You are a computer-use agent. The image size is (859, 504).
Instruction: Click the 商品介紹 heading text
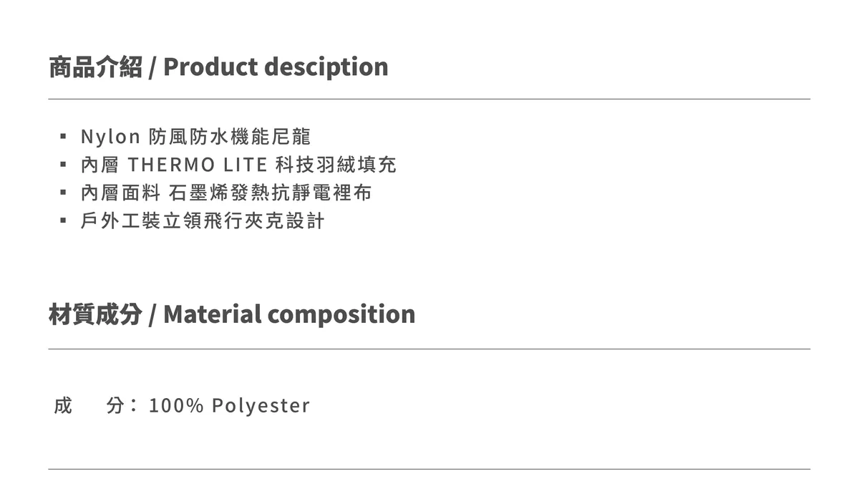[95, 67]
